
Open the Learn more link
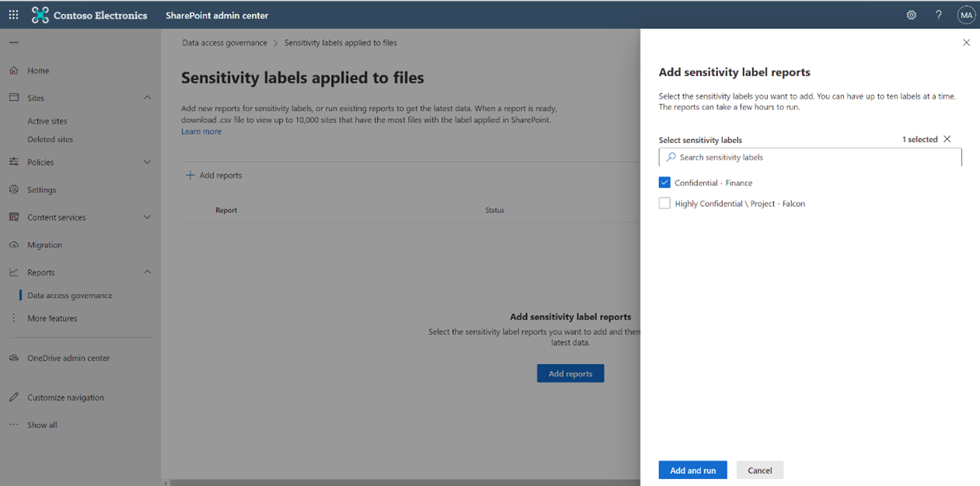click(201, 131)
